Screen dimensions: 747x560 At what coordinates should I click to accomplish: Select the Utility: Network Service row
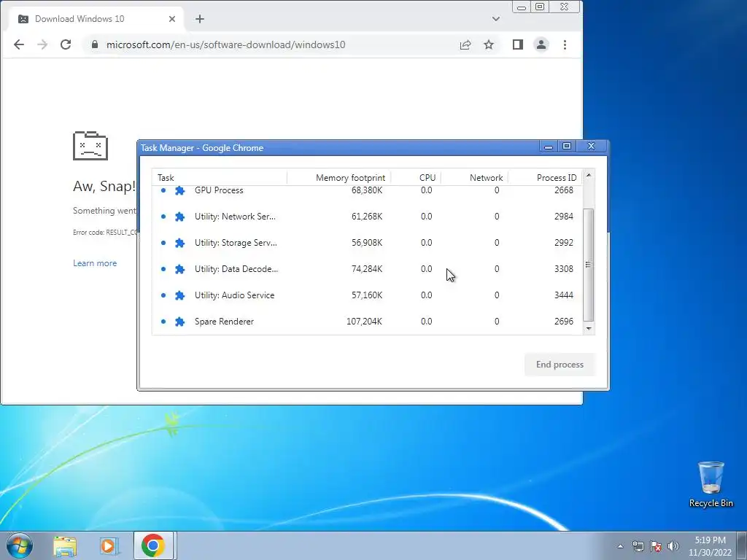368,217
